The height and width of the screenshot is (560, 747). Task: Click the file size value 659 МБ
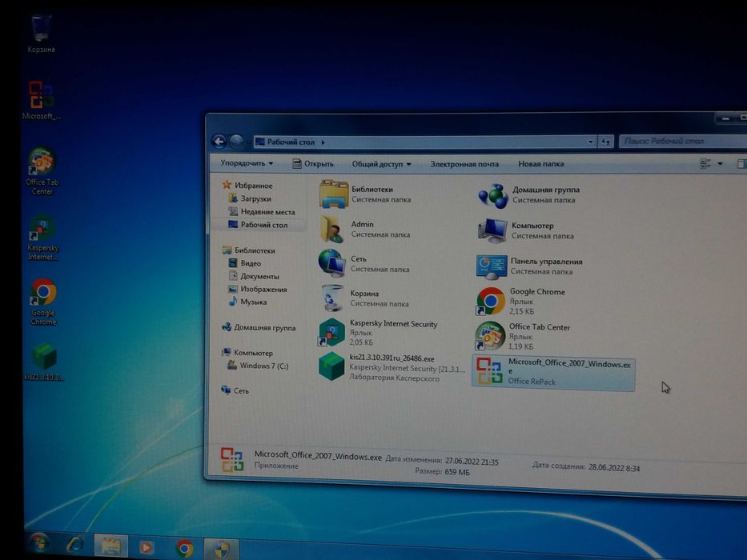(457, 472)
